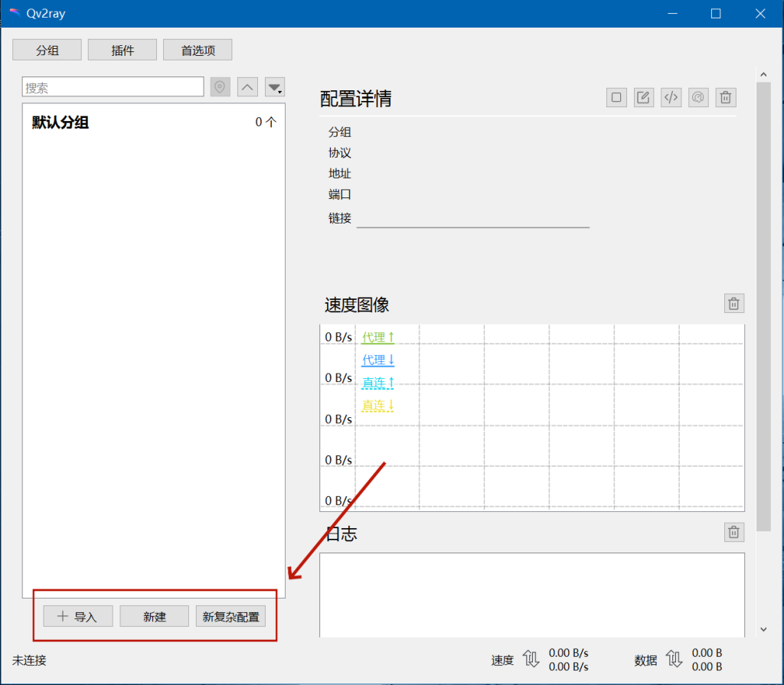
Task: Click the 直连 ↑ cyan legend label
Action: (378, 383)
